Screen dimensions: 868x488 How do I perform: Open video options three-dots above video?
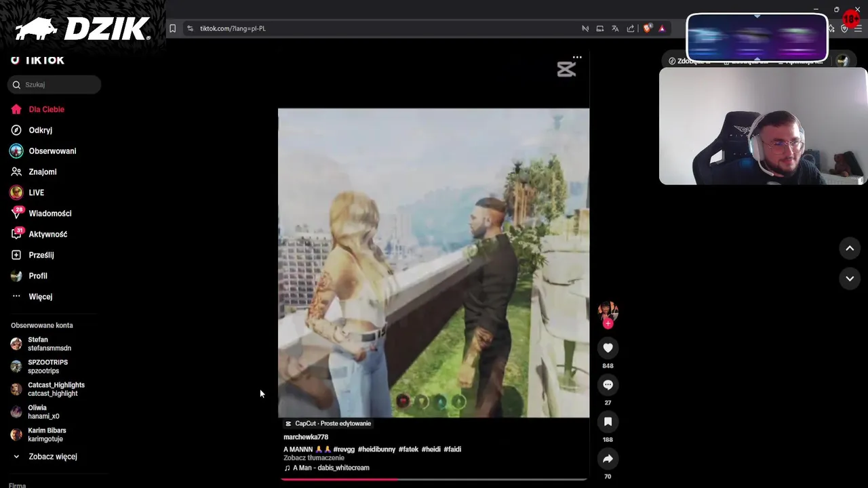(577, 58)
